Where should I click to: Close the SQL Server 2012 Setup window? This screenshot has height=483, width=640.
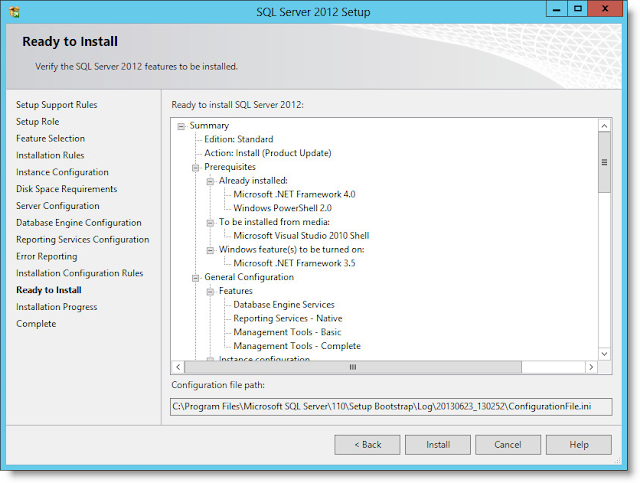(x=605, y=9)
